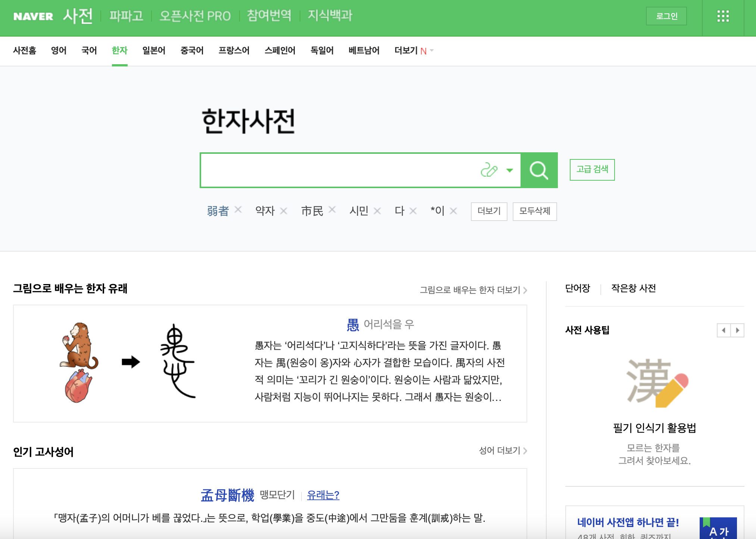This screenshot has height=539, width=756.
Task: Switch to the 일본어 dictionary tab
Action: click(x=154, y=50)
